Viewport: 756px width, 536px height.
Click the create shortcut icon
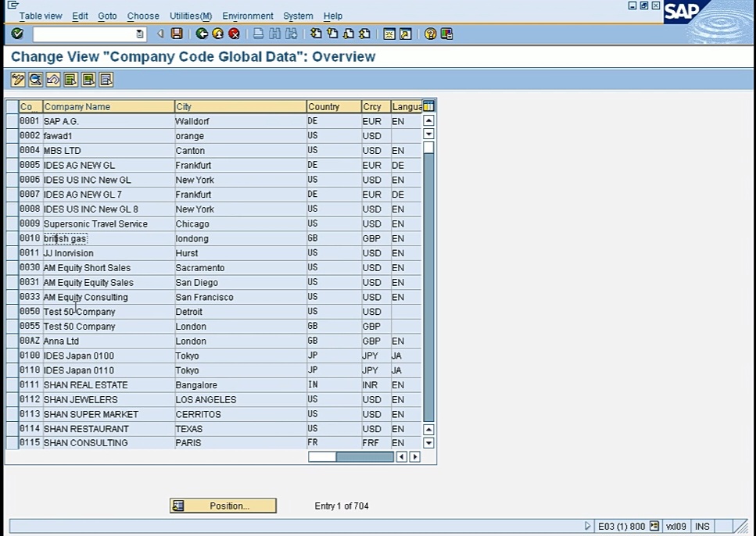coord(406,34)
